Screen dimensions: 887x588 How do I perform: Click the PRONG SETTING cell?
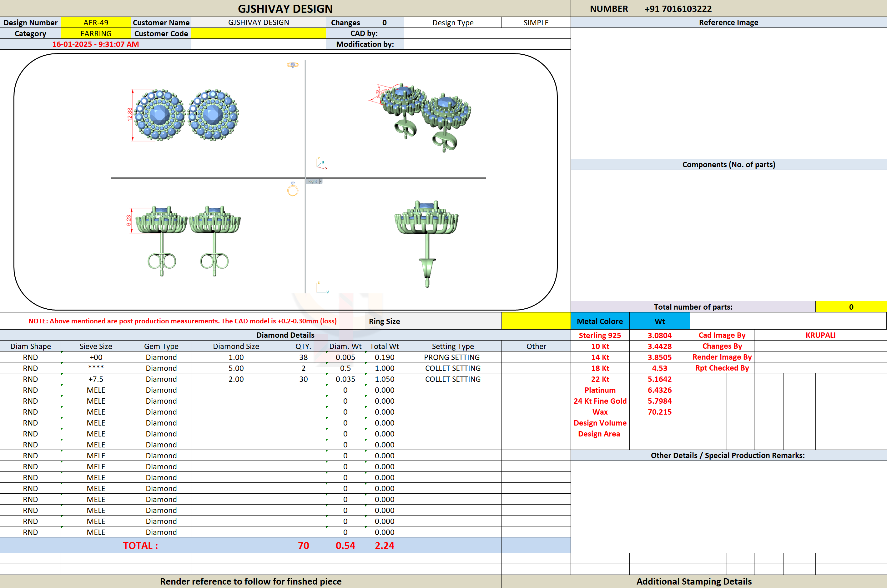tap(452, 357)
